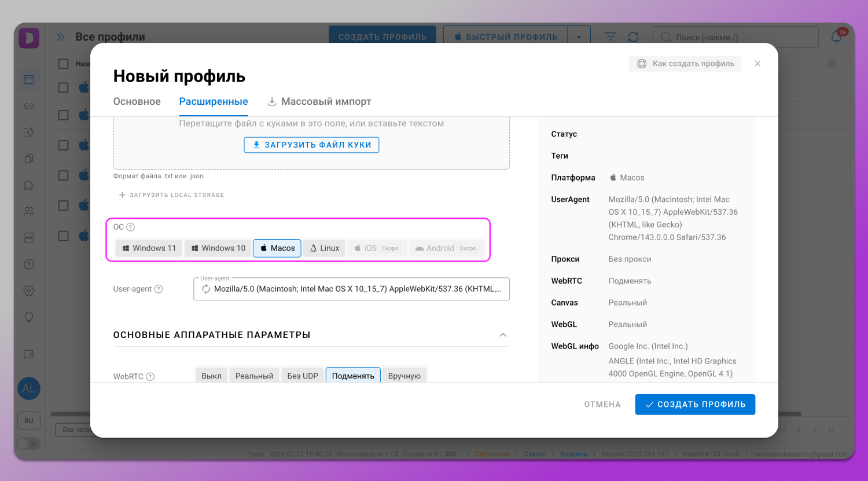Switch to the Основное tab
The height and width of the screenshot is (481, 868).
(137, 101)
